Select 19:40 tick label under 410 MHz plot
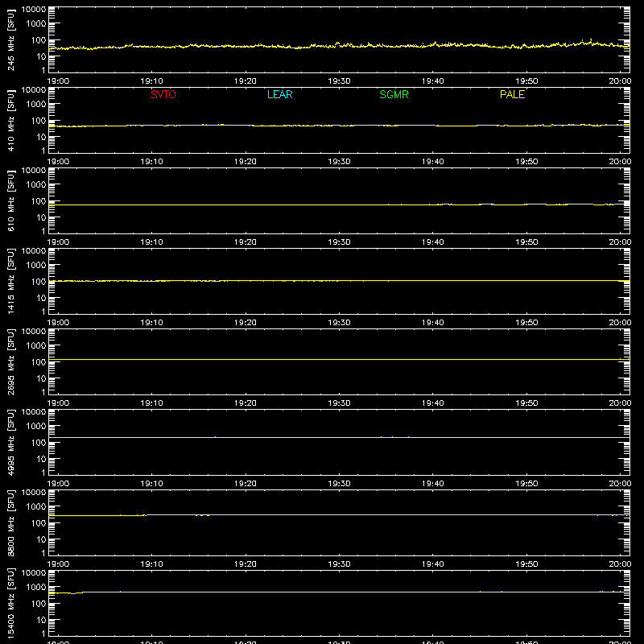The height and width of the screenshot is (644, 644). point(433,162)
